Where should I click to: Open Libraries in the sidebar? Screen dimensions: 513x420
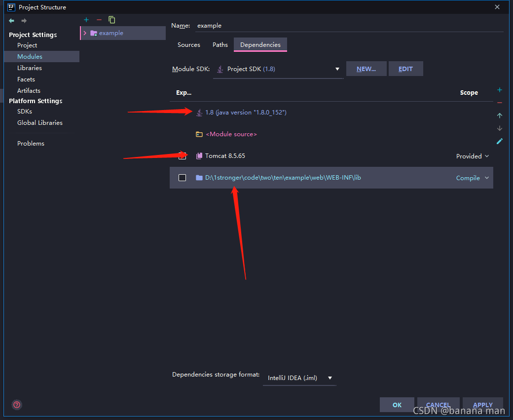30,68
